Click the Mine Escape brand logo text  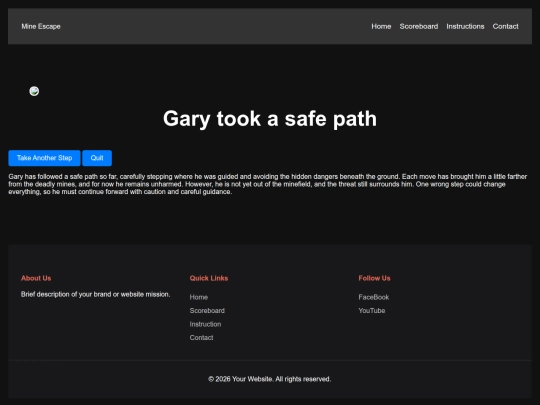[41, 27]
